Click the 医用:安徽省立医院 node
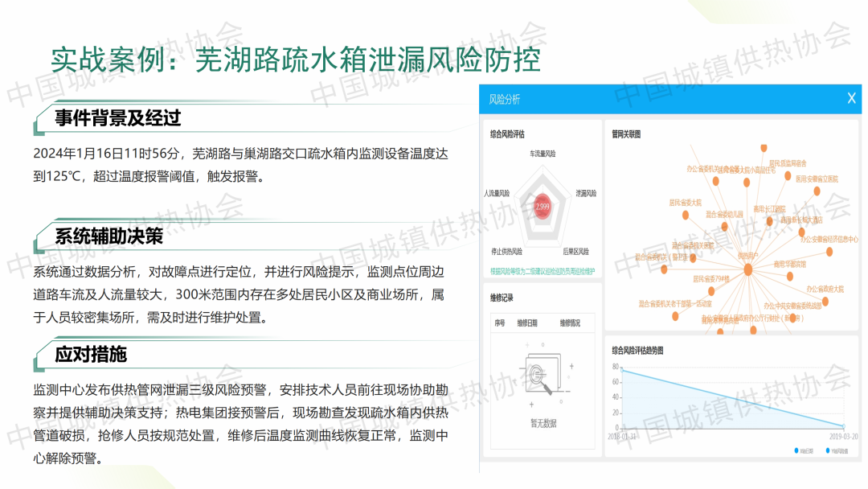The width and height of the screenshot is (868, 489). (817, 191)
